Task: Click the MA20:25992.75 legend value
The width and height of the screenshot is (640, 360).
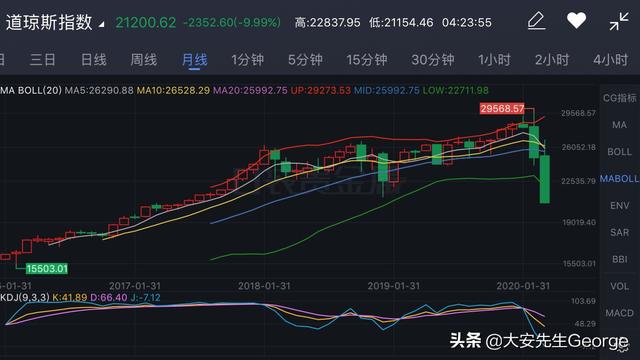Action: pyautogui.click(x=250, y=90)
